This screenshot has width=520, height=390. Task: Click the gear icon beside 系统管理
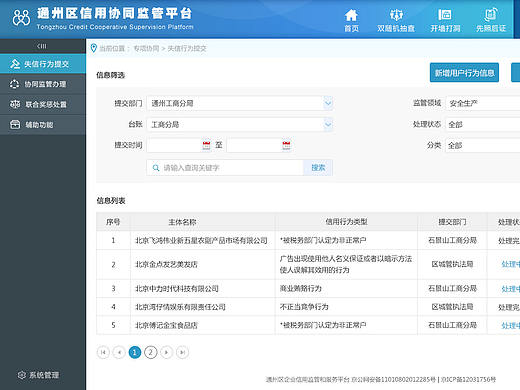(22, 375)
